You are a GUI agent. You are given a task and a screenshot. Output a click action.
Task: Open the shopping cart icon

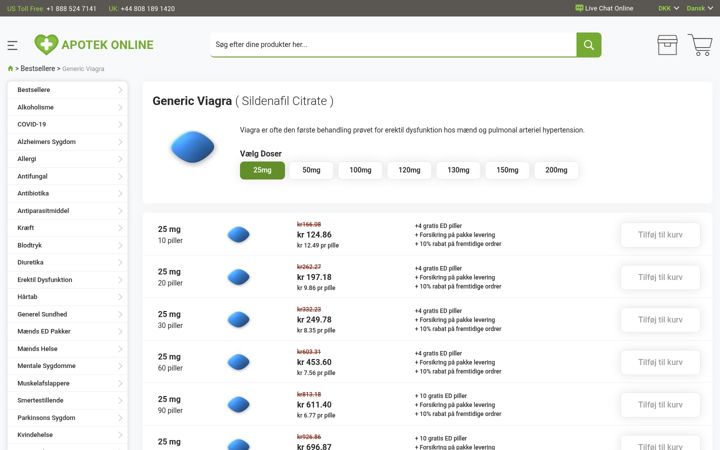coord(700,45)
